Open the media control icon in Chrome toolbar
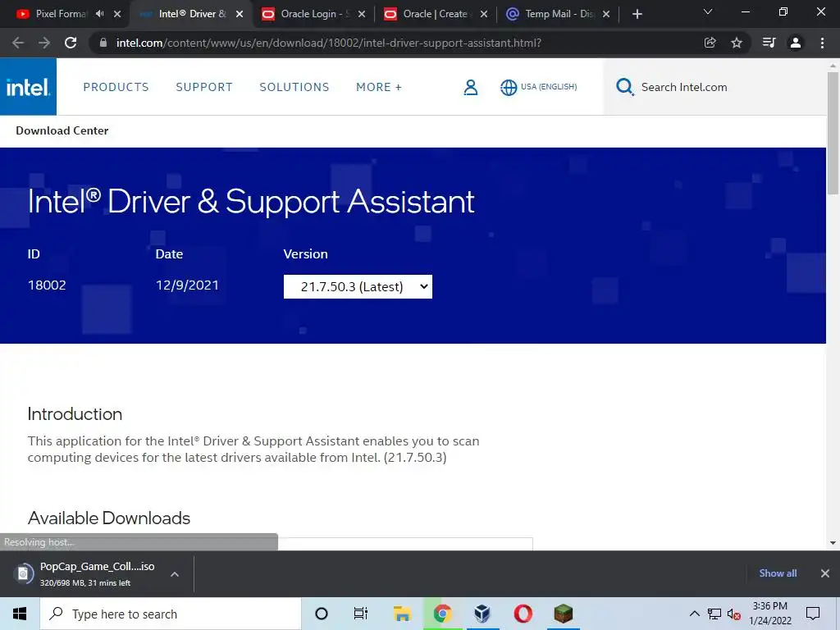This screenshot has height=630, width=840. tap(769, 43)
